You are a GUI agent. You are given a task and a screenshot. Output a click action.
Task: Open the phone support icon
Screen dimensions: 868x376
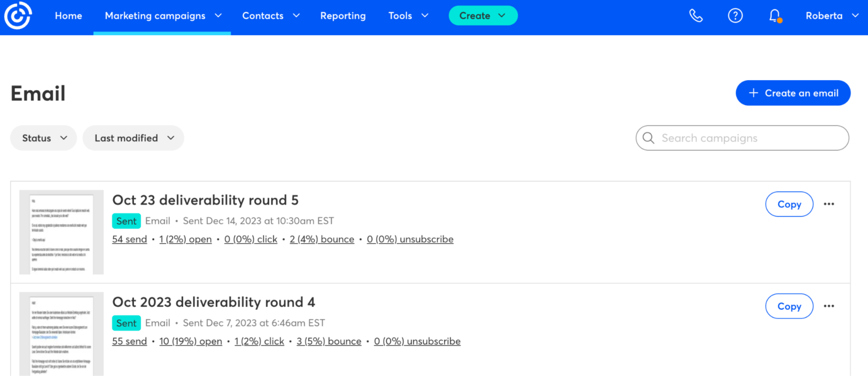pos(696,15)
